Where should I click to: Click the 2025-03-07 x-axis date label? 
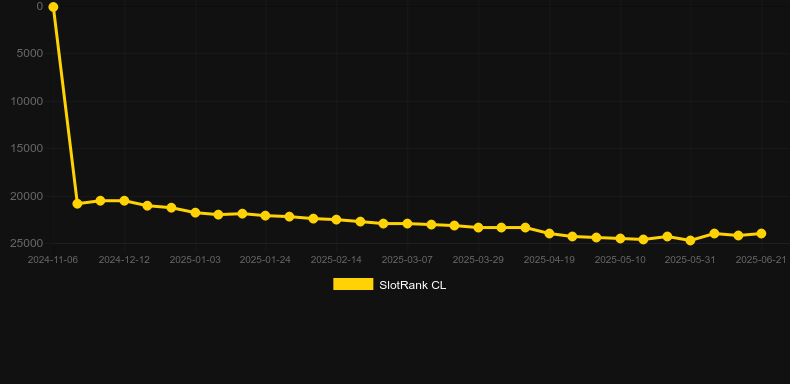[407, 260]
